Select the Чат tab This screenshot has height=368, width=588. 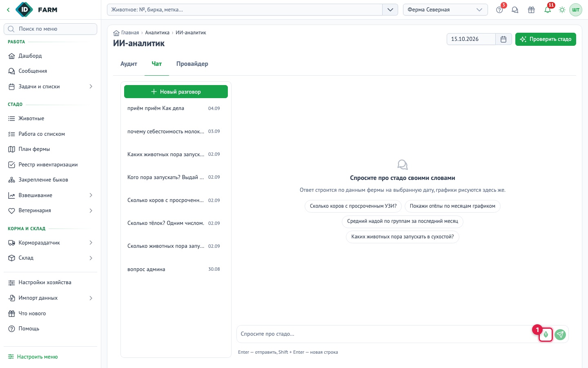(157, 64)
